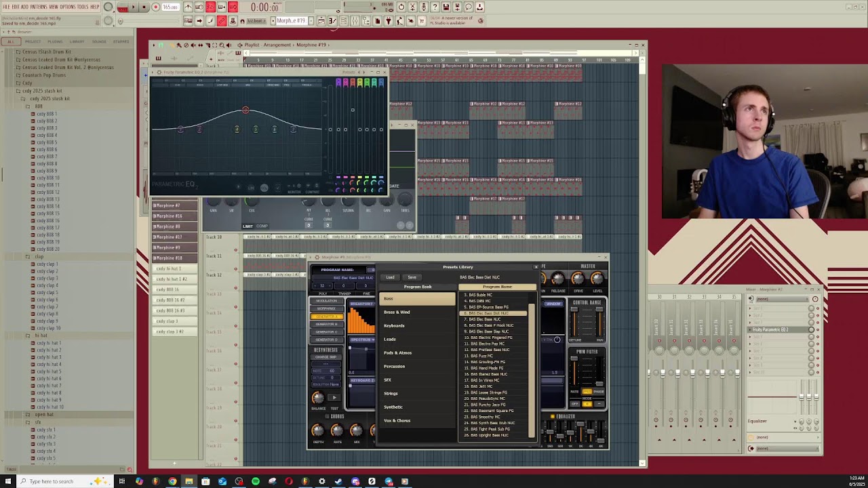Open the mixer window icon in toolbar
Image resolution: width=868 pixels, height=488 pixels.
point(355,21)
